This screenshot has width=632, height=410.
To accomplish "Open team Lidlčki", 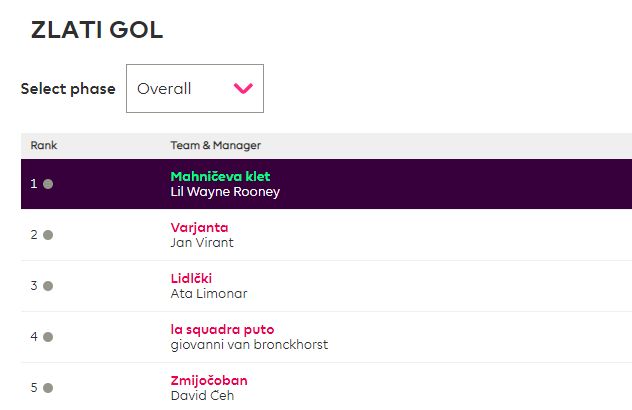I will pos(191,278).
